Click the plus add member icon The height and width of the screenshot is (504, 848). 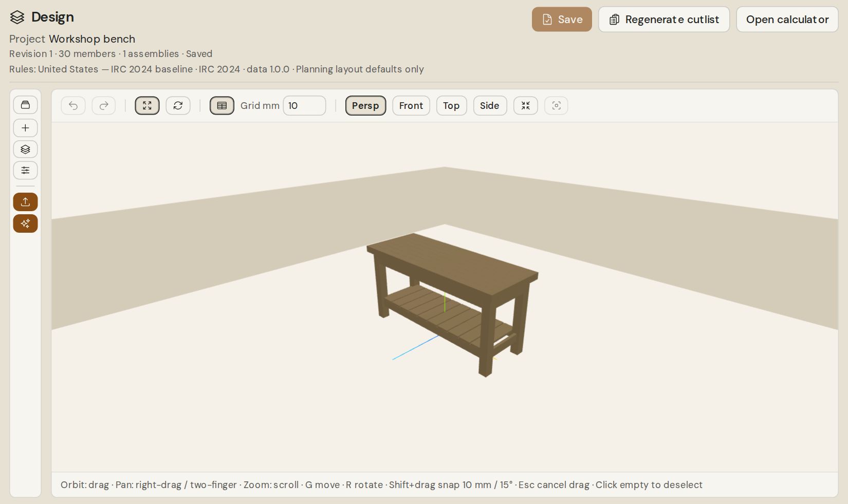point(25,128)
